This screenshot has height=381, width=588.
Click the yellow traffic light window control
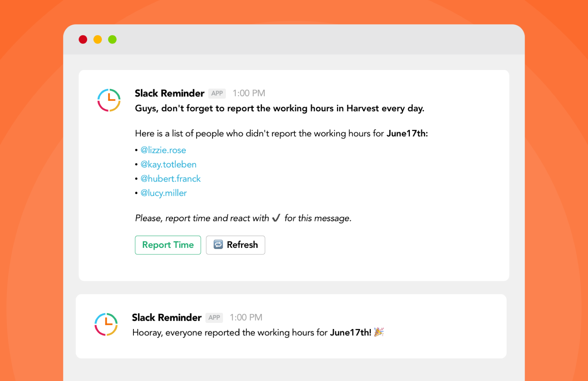click(x=98, y=39)
